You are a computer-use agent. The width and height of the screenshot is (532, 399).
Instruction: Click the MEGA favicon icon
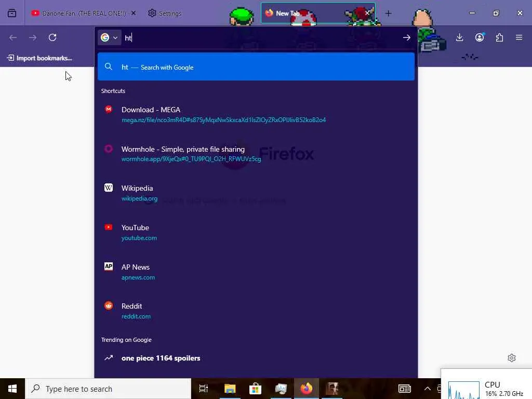coord(108,109)
